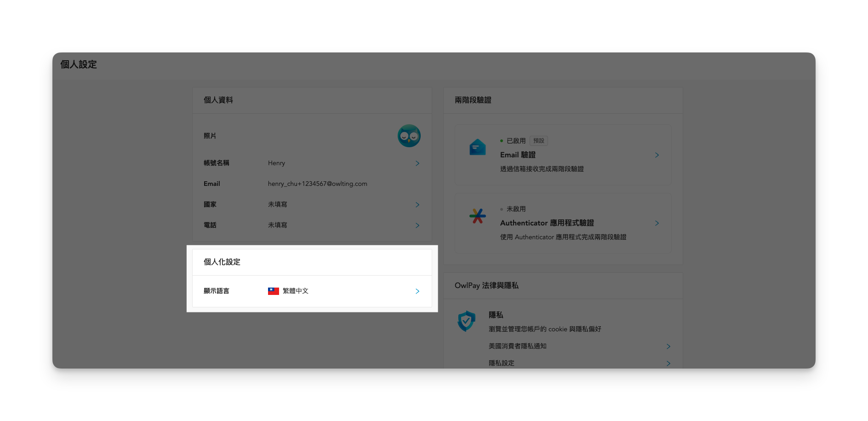Click the privacy shield icon
This screenshot has height=421, width=868.
pyautogui.click(x=466, y=321)
